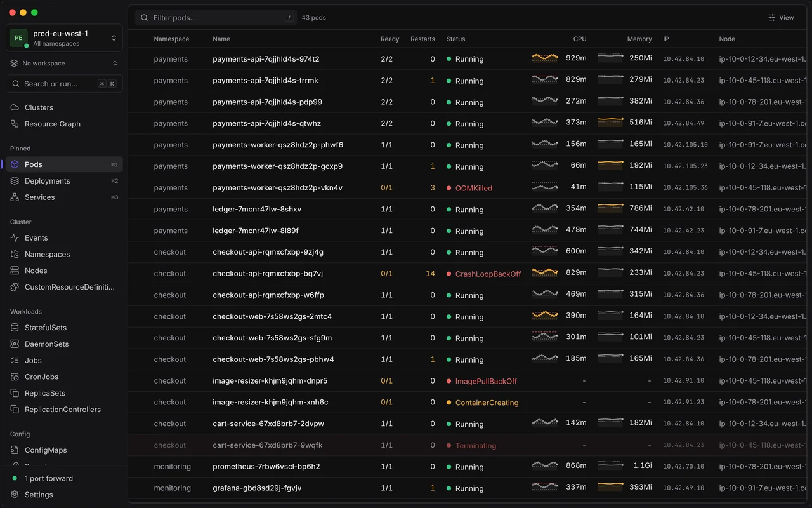Select pod payments-worker-qsz8hdz2p-vkn4v by name
Viewport: 812px width, 508px height.
[277, 188]
